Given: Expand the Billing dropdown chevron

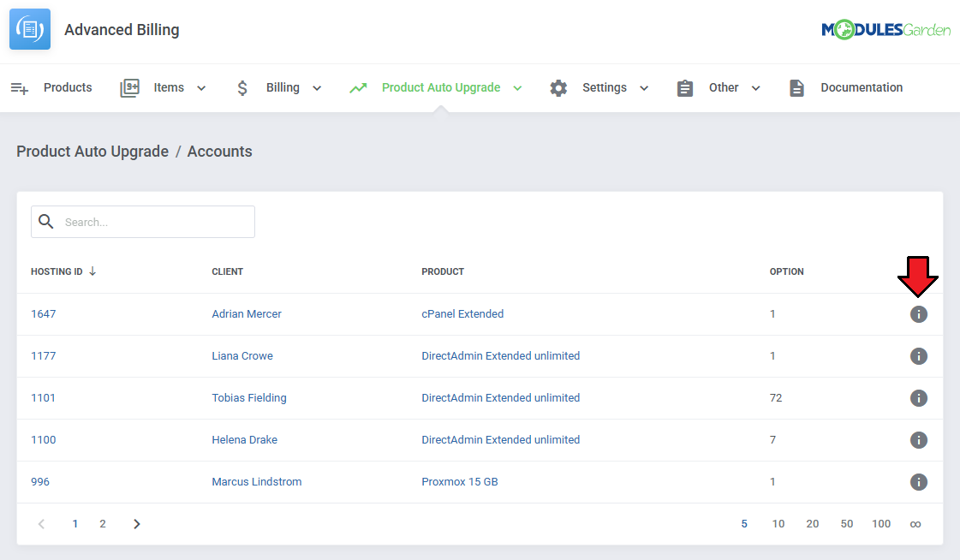Looking at the screenshot, I should [x=317, y=88].
